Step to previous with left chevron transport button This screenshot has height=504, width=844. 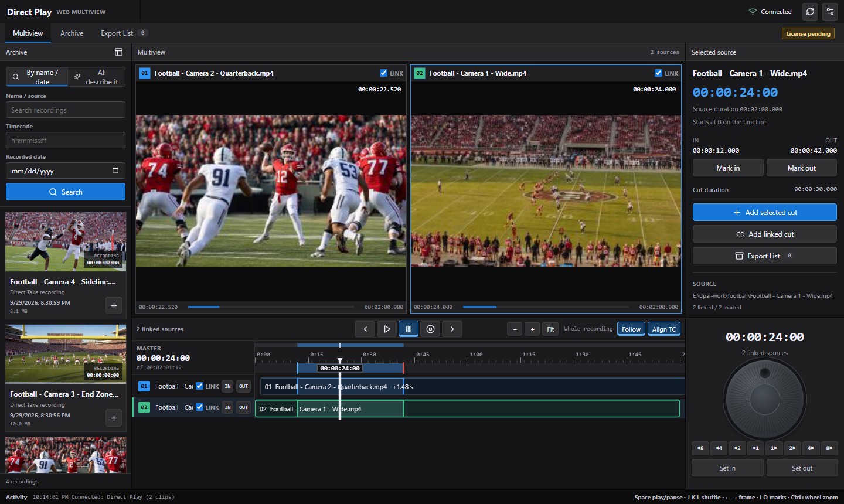(365, 329)
